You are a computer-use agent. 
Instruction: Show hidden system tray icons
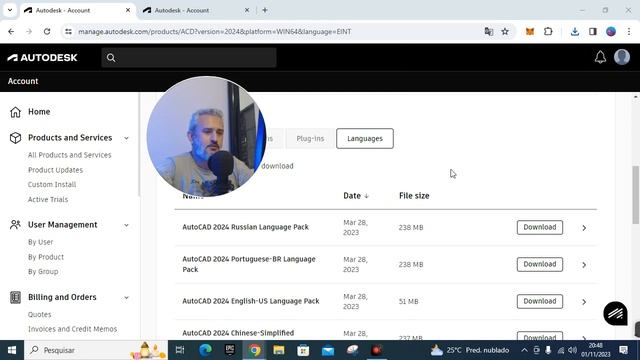pyautogui.click(x=524, y=350)
